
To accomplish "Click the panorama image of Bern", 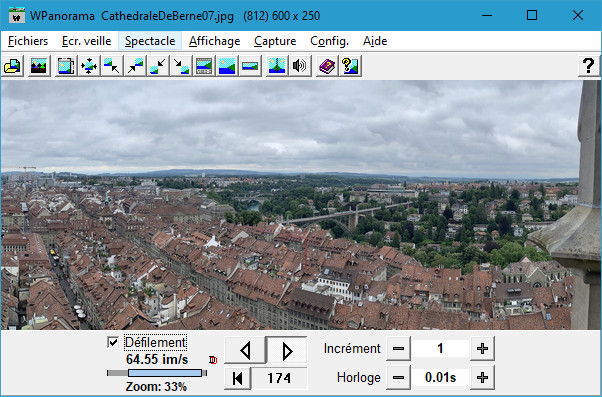I will (x=301, y=205).
